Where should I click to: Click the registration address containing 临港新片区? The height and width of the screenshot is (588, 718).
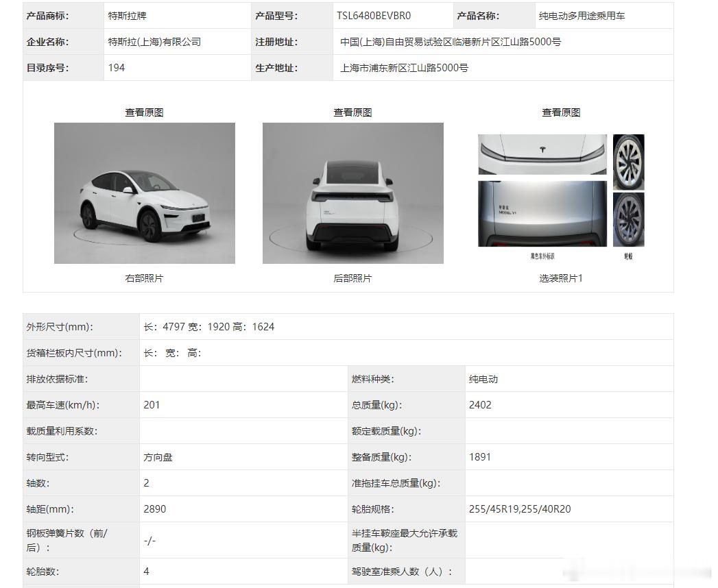pyautogui.click(x=451, y=42)
